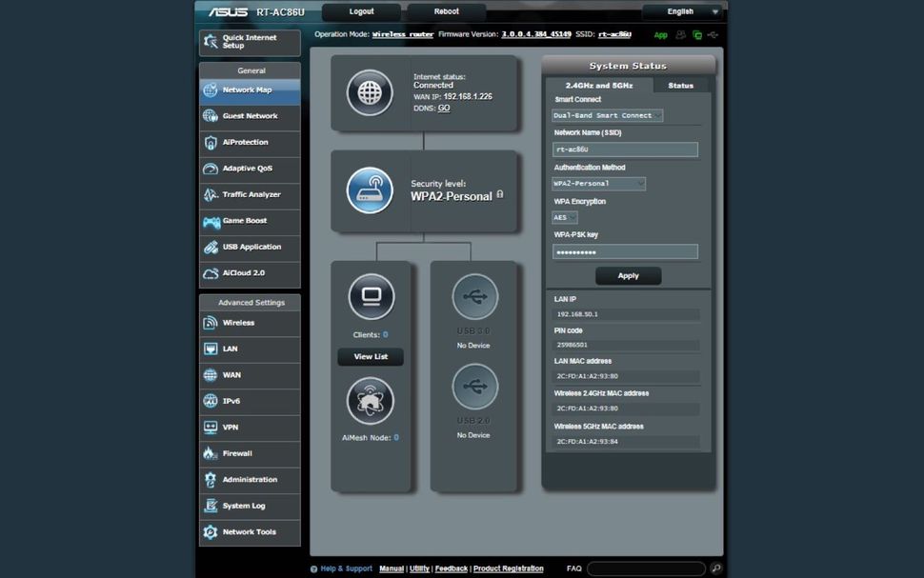
Task: Select Game Boost in the sidebar
Action: tap(250, 221)
